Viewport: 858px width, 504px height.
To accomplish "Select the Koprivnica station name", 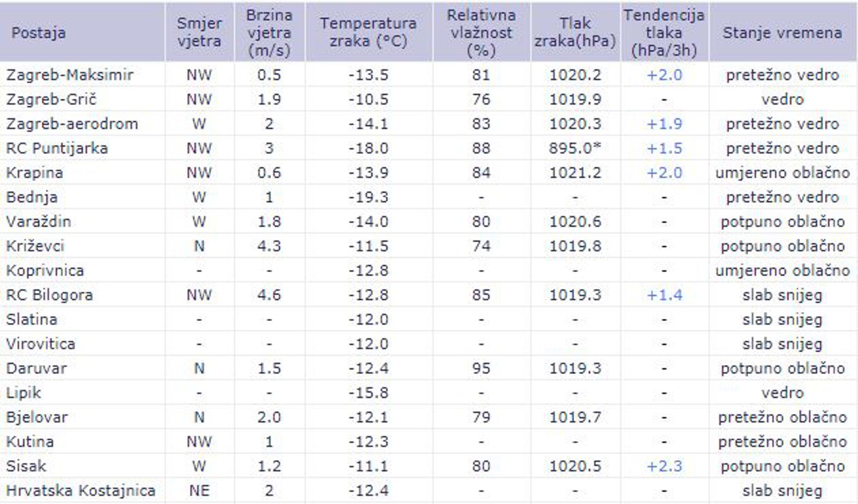I will tap(45, 271).
